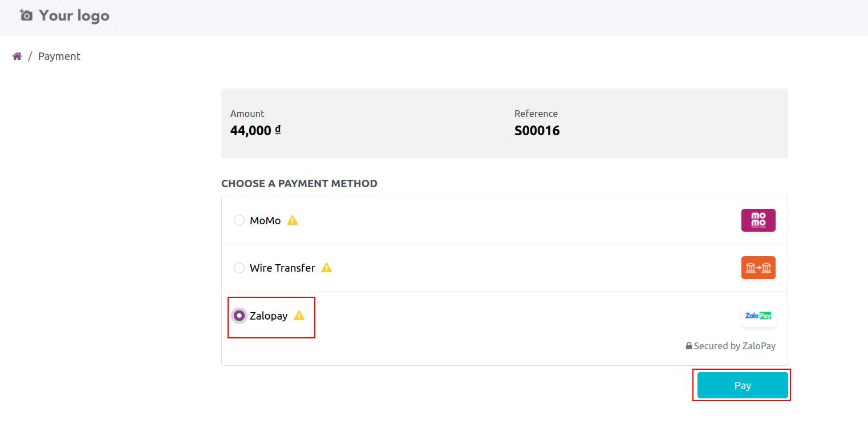Click the Payment breadcrumb text
Image resolution: width=868 pixels, height=432 pixels.
(x=59, y=56)
